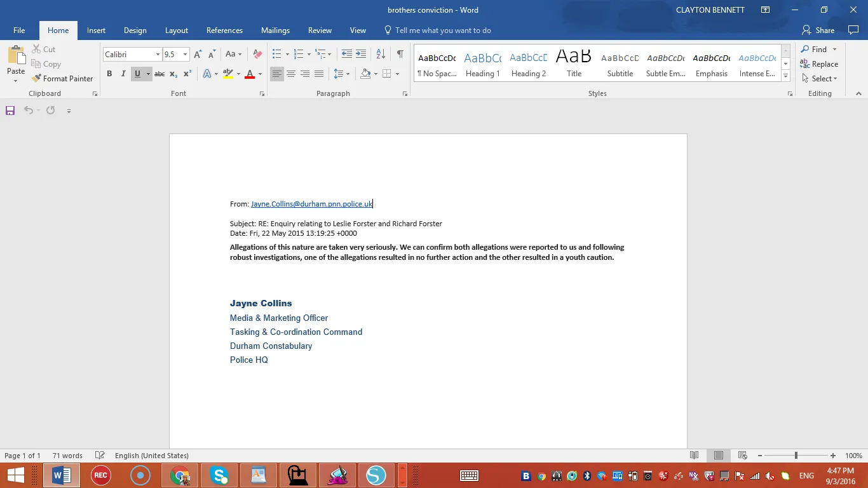This screenshot has width=868, height=488.
Task: Apply multilevel list
Action: click(x=320, y=54)
